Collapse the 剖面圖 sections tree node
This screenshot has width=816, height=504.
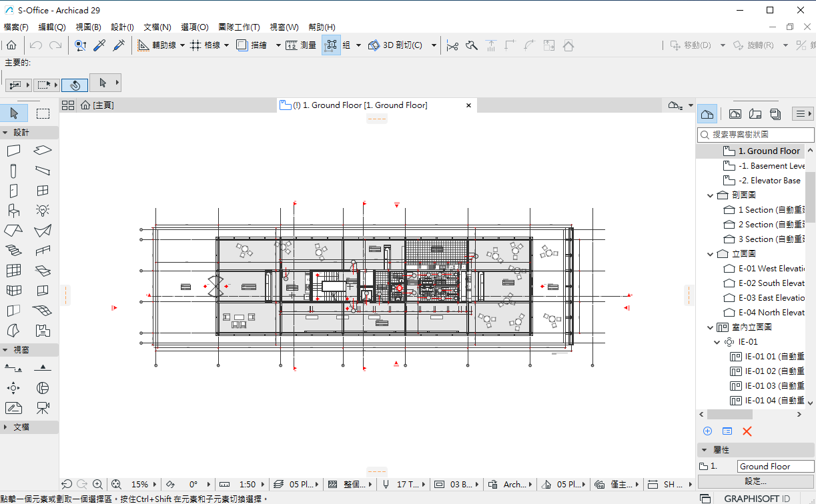(x=710, y=195)
